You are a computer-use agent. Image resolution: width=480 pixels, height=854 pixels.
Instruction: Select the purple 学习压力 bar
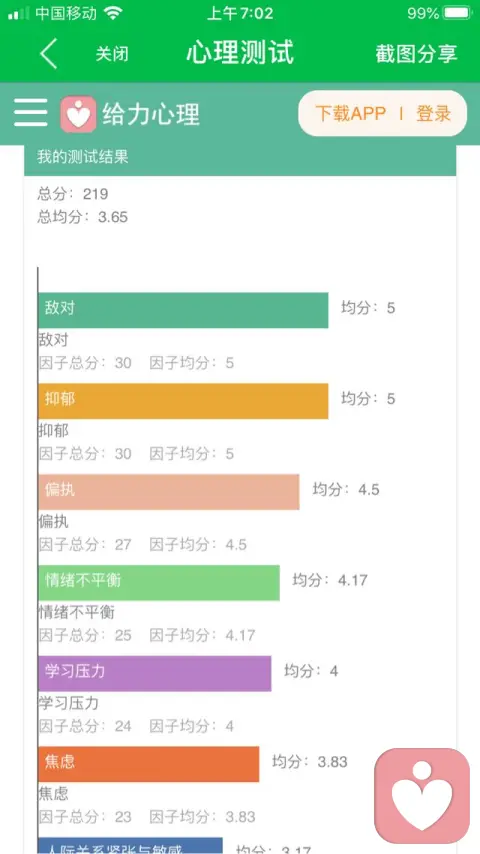tap(155, 674)
